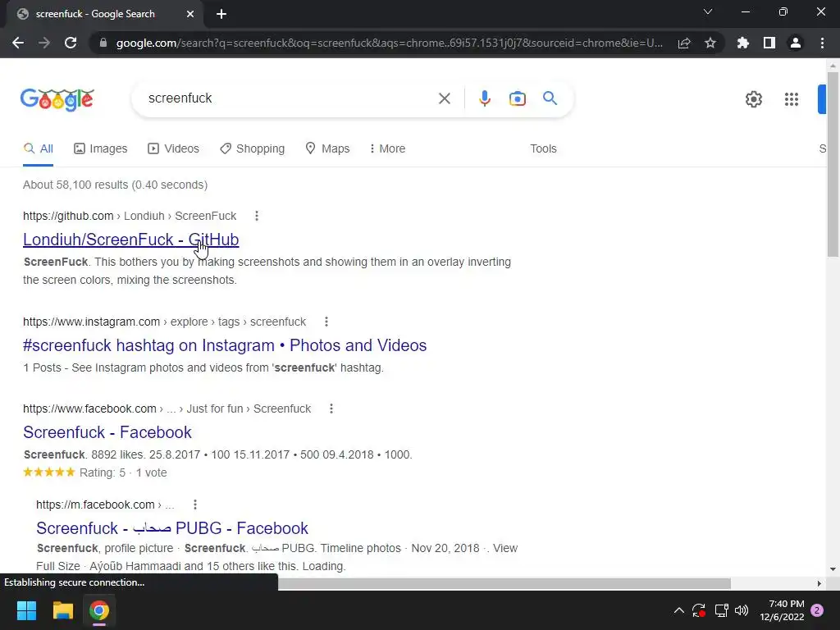840x630 pixels.
Task: Search by image camera icon
Action: 518,98
